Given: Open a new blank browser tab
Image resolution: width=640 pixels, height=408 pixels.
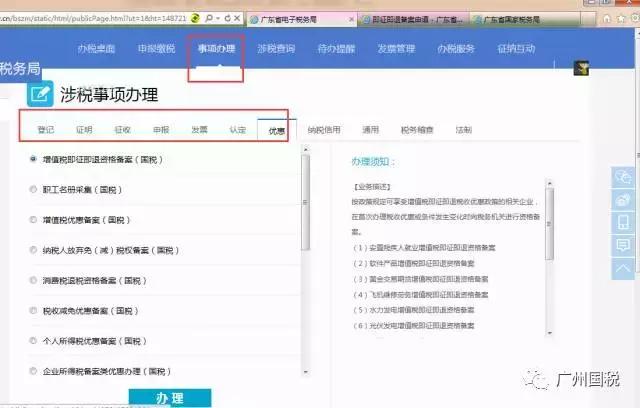Looking at the screenshot, I should [588, 19].
